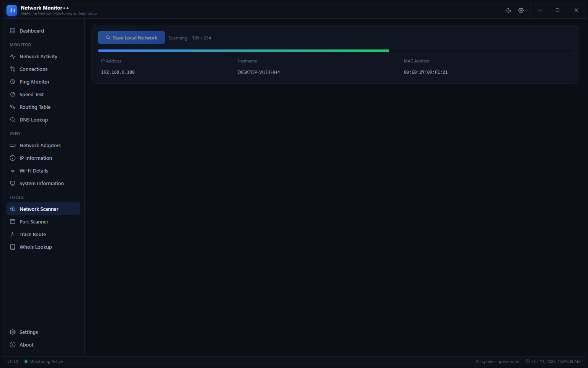588x368 pixels.
Task: Click the Network Activity pulse icon
Action: (x=13, y=56)
